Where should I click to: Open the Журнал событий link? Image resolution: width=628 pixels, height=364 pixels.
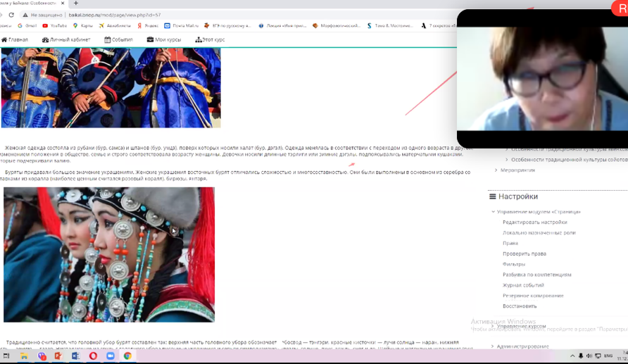tap(523, 285)
